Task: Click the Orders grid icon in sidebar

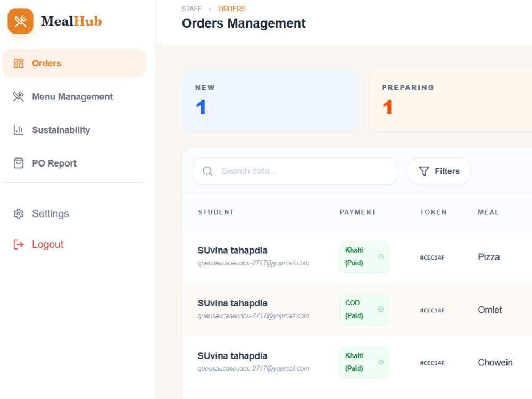Action: [18, 63]
